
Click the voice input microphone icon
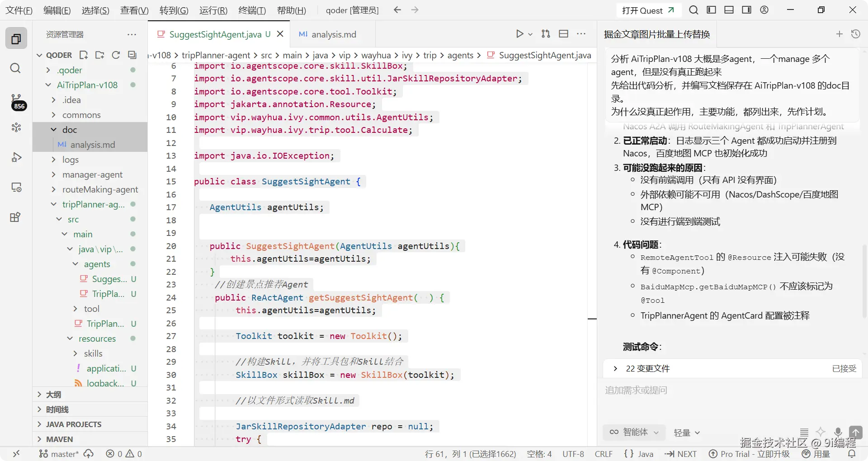coord(838,432)
